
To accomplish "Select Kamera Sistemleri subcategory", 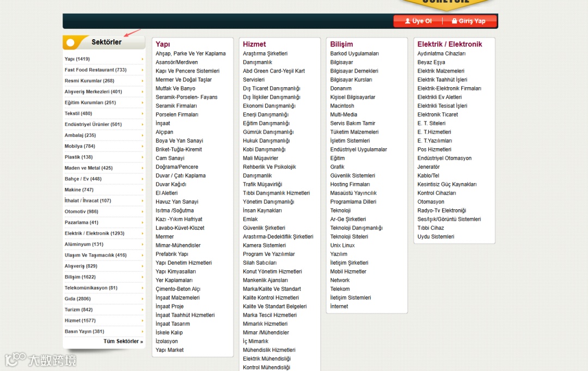I will coord(264,245).
